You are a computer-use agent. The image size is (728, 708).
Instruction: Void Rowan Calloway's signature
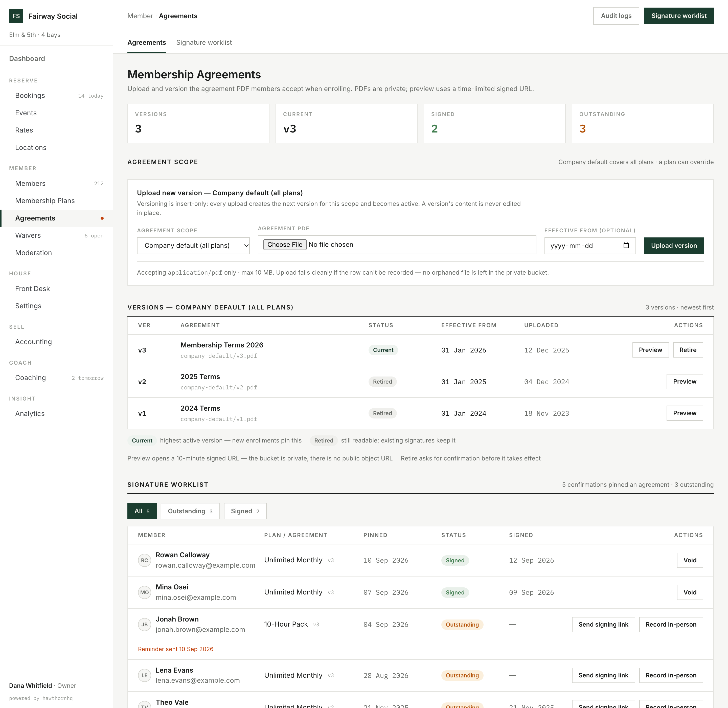coord(690,560)
